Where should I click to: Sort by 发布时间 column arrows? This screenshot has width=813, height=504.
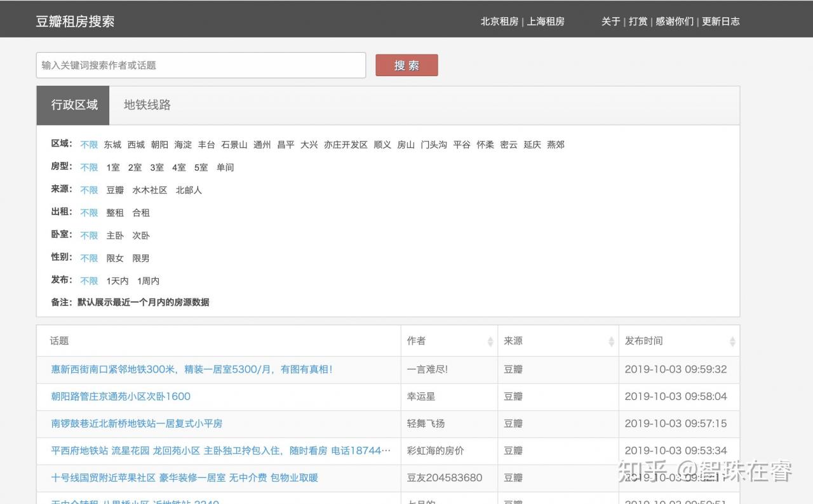(732, 342)
